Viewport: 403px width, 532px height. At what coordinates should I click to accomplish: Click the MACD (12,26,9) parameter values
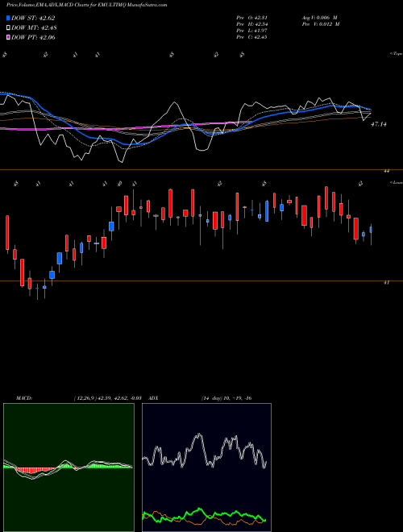point(107,398)
